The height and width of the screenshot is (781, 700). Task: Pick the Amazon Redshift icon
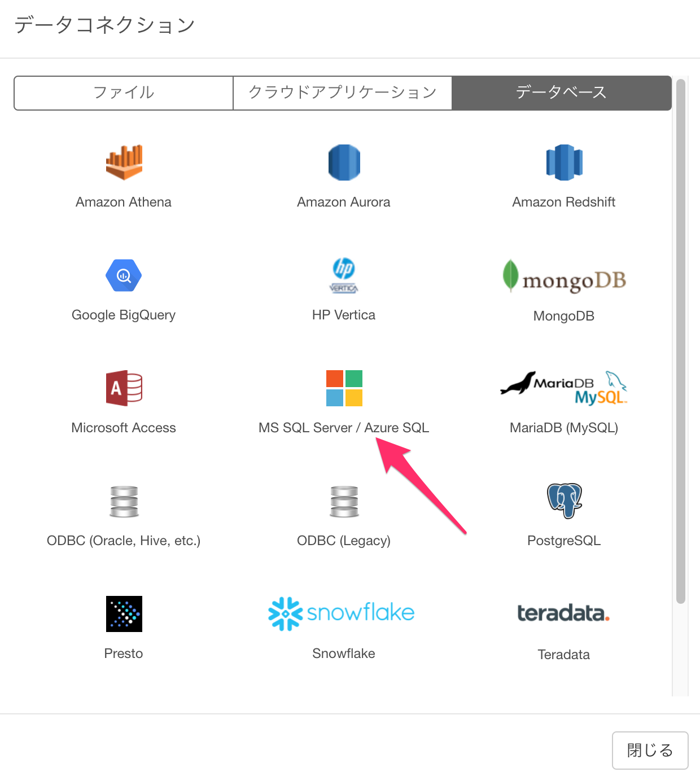[564, 163]
